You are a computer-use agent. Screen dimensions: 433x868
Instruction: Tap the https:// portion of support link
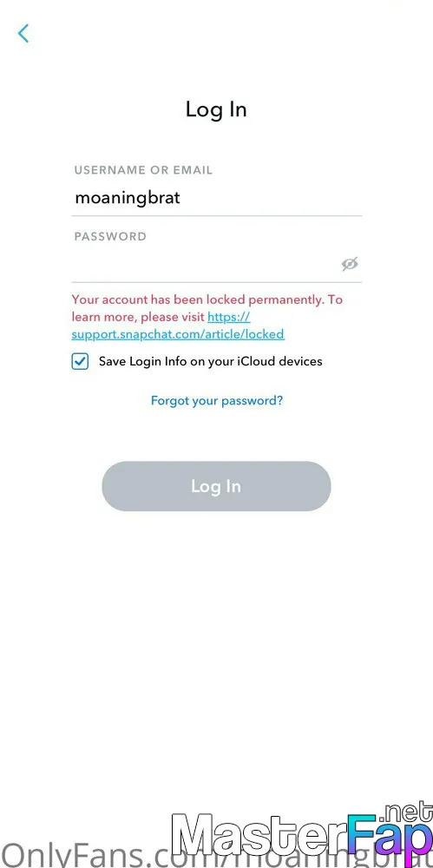(x=229, y=317)
